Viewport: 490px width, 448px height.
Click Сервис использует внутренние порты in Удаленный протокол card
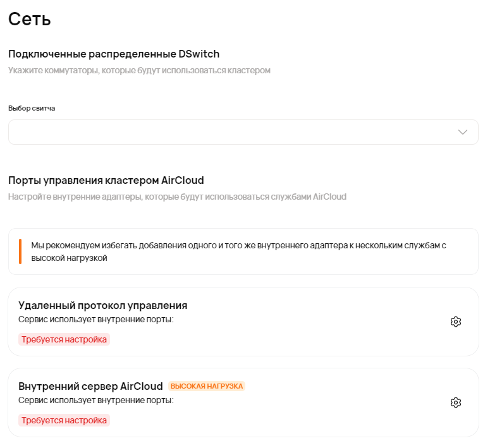click(x=96, y=319)
